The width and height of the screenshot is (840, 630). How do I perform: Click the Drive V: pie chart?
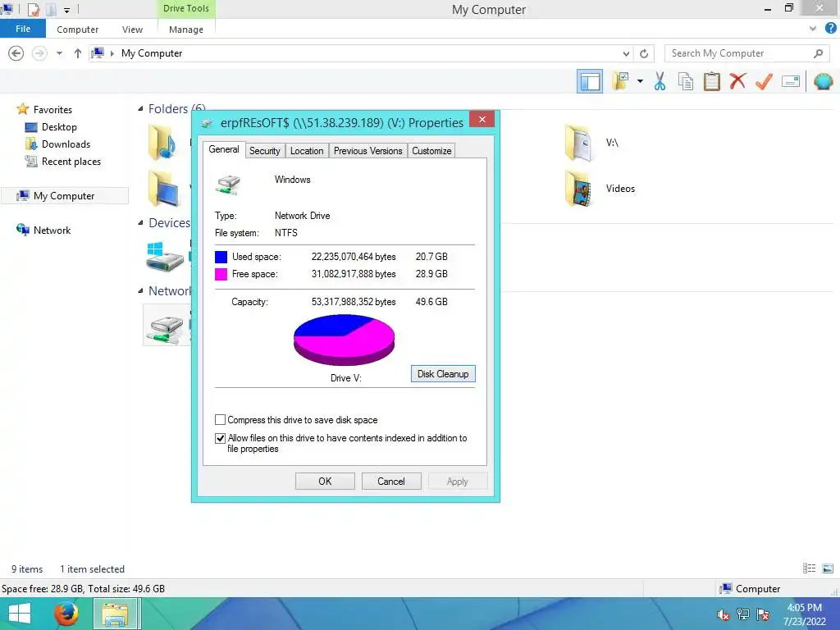pyautogui.click(x=344, y=340)
